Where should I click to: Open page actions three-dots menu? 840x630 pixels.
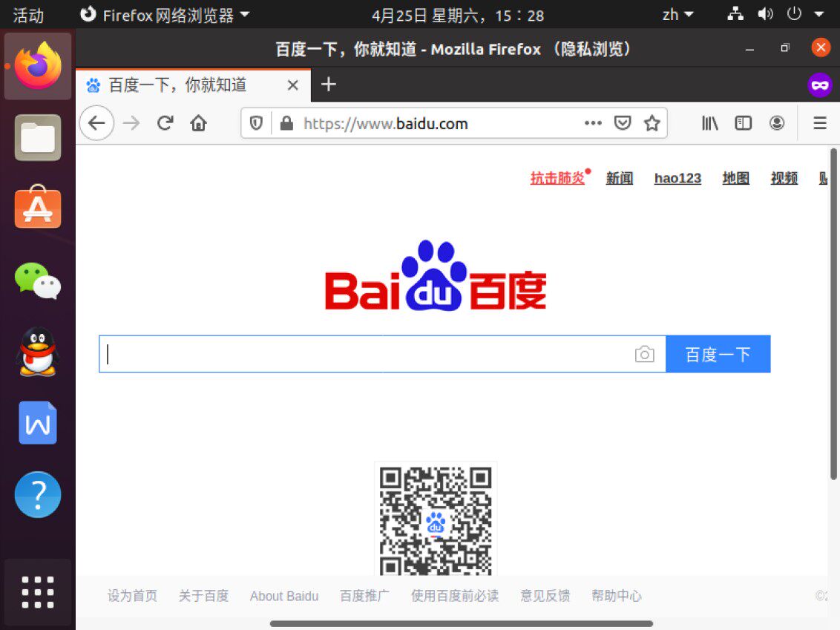pyautogui.click(x=593, y=123)
